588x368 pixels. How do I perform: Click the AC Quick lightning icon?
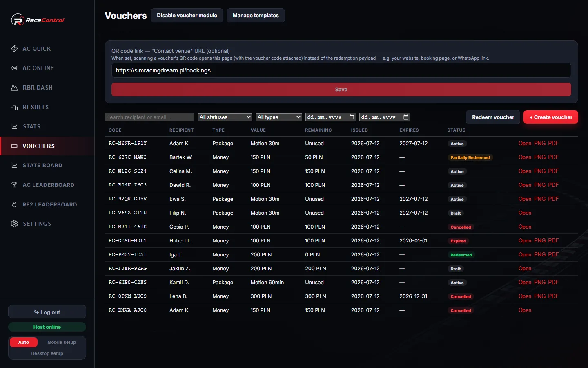[x=14, y=49]
